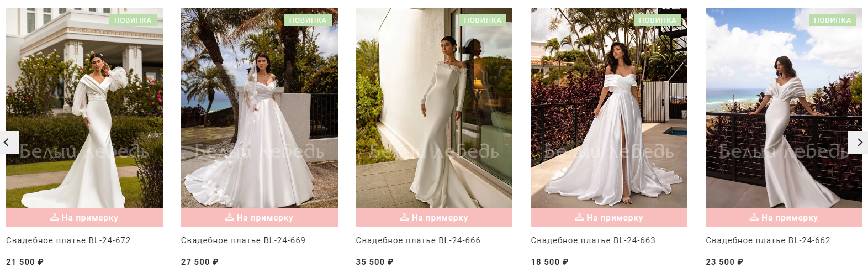This screenshot has height=273, width=868.
Task: Click the next carousel arrow
Action: 858,143
